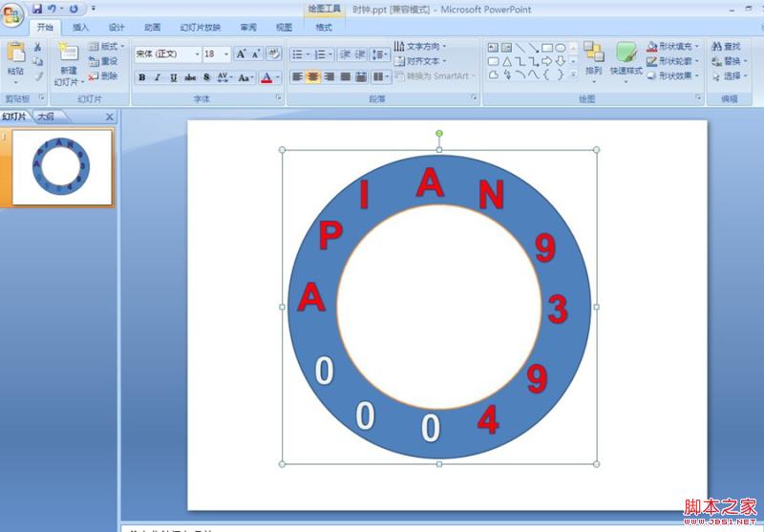Shrink font size with small A button
The height and width of the screenshot is (532, 764).
(x=256, y=53)
